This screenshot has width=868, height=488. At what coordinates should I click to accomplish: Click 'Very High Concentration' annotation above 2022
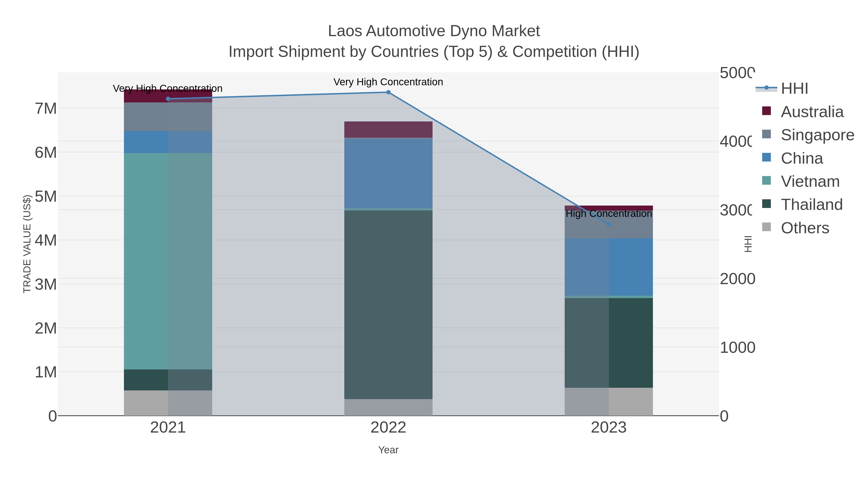388,82
